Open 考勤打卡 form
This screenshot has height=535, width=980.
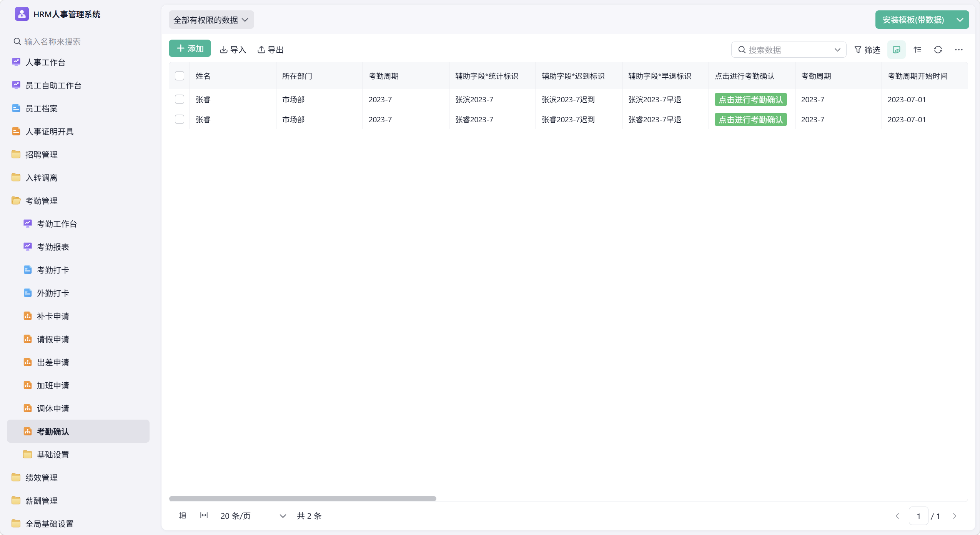[78, 270]
